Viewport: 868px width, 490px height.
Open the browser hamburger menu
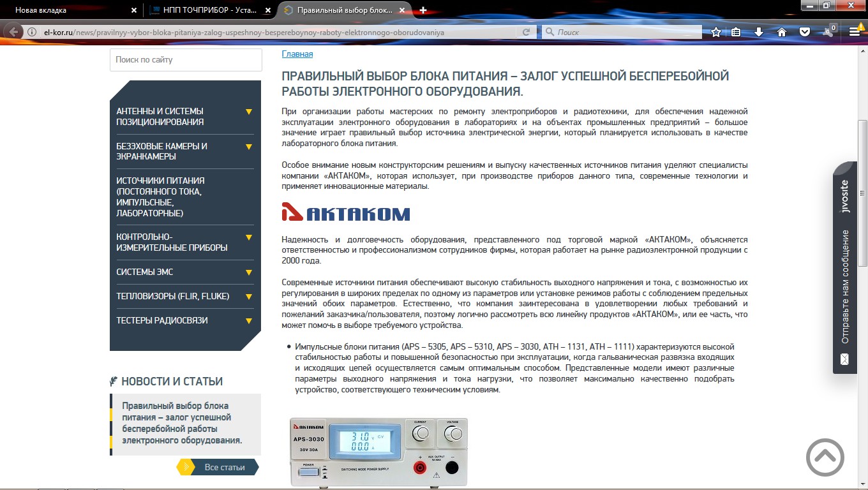click(x=856, y=32)
